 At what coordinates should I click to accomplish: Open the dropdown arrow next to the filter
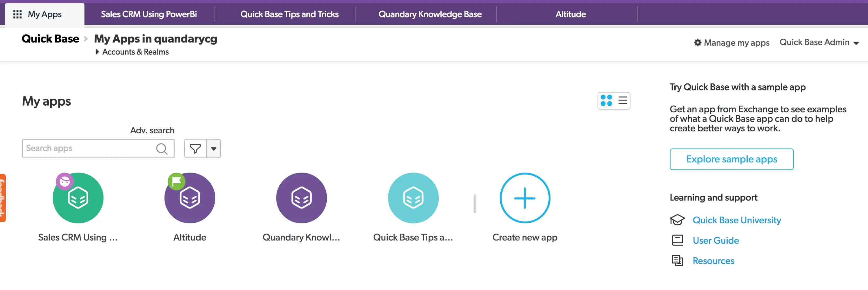click(x=214, y=148)
